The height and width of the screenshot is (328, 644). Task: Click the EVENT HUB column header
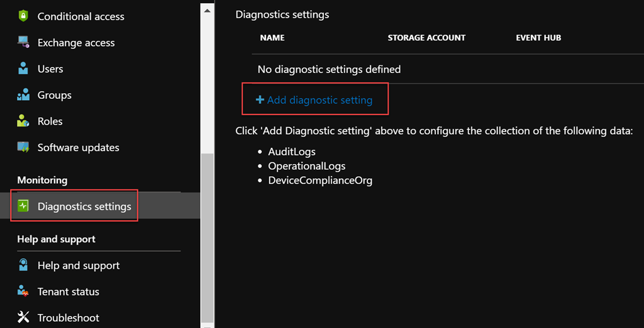click(x=538, y=37)
